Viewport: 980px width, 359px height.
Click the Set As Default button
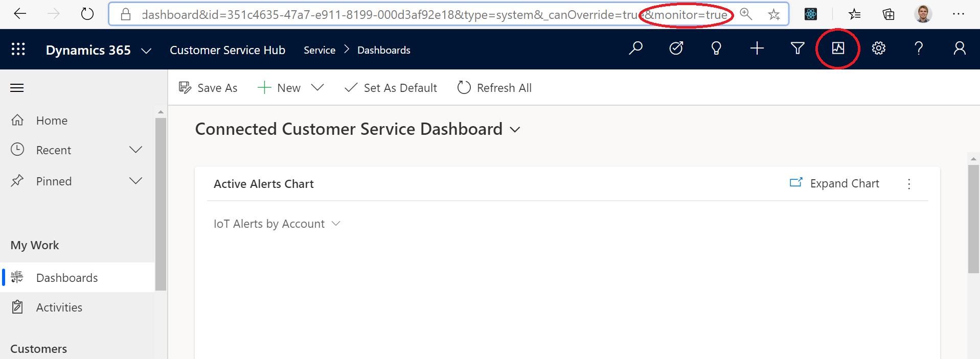click(391, 88)
